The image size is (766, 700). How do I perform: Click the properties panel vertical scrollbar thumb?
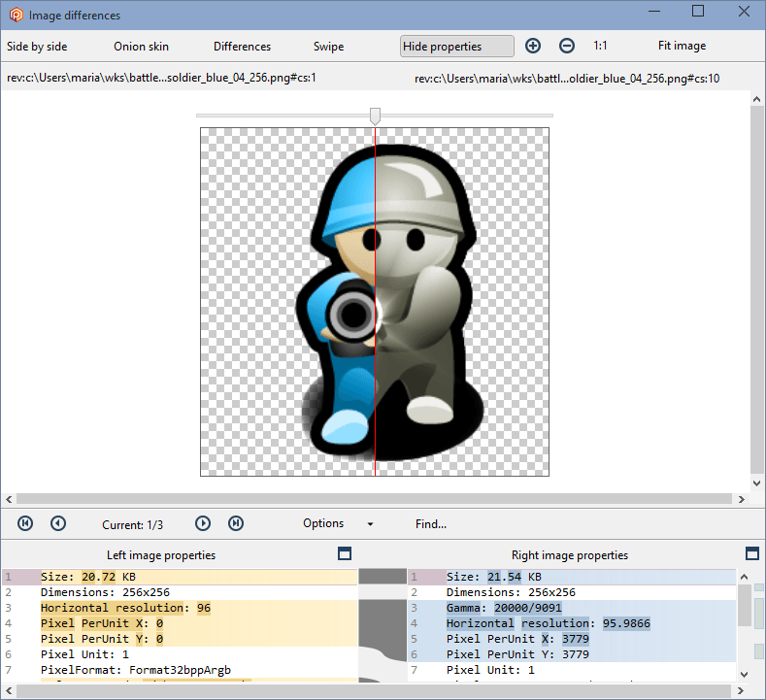tap(744, 605)
